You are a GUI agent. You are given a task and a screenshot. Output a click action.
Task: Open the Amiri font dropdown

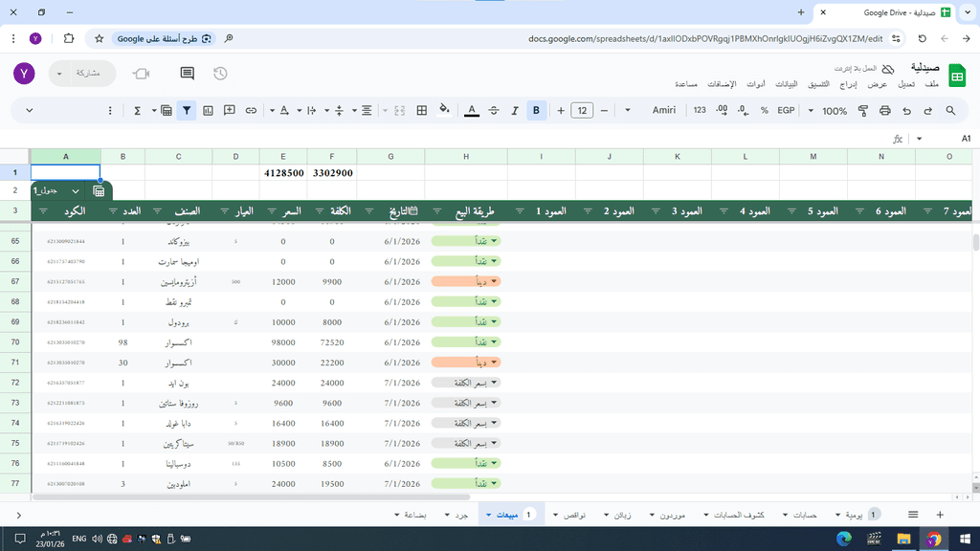[x=664, y=111]
